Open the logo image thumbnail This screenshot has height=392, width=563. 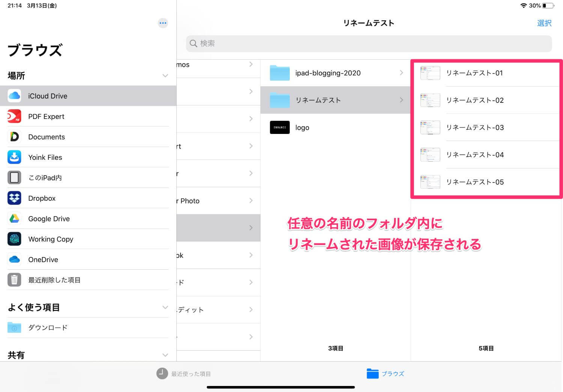click(280, 127)
